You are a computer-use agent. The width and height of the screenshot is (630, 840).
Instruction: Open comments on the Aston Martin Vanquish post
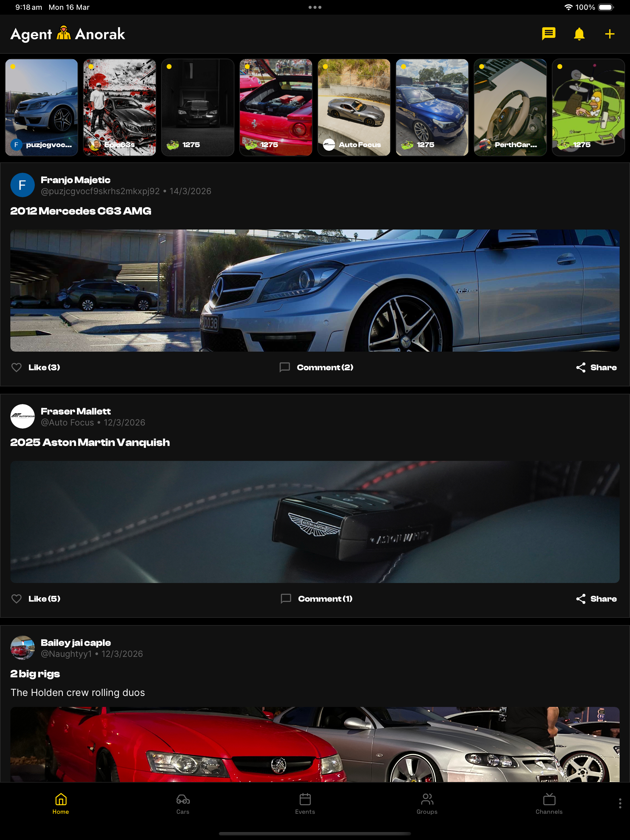[316, 599]
